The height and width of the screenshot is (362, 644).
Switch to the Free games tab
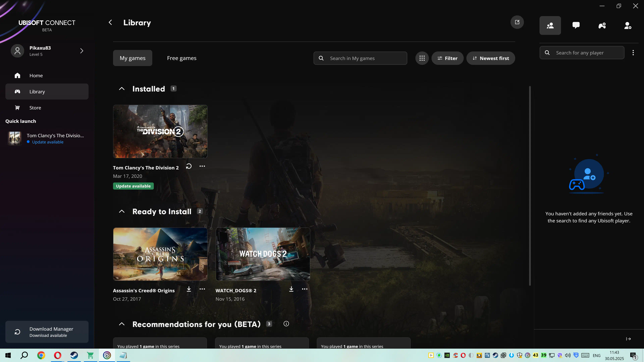(182, 58)
